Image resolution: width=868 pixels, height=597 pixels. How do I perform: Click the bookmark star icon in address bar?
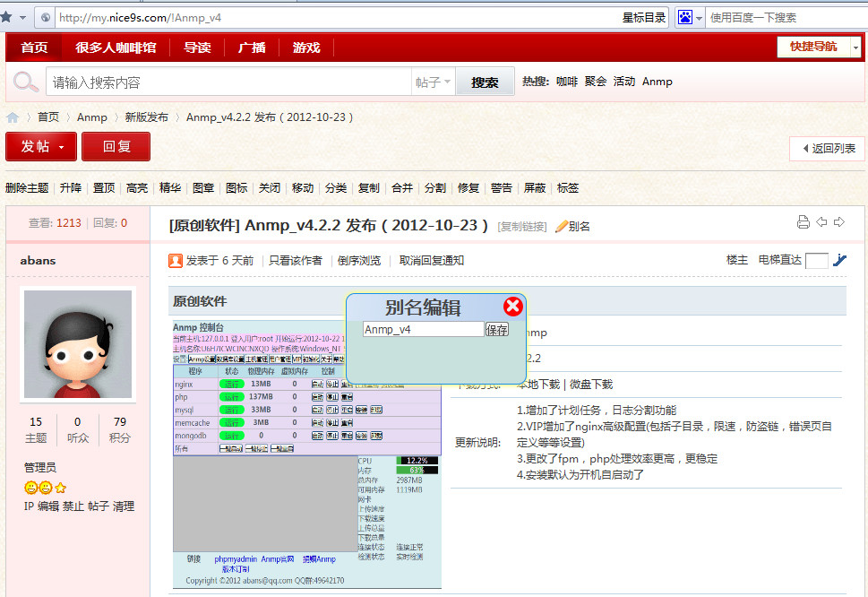pos(7,17)
